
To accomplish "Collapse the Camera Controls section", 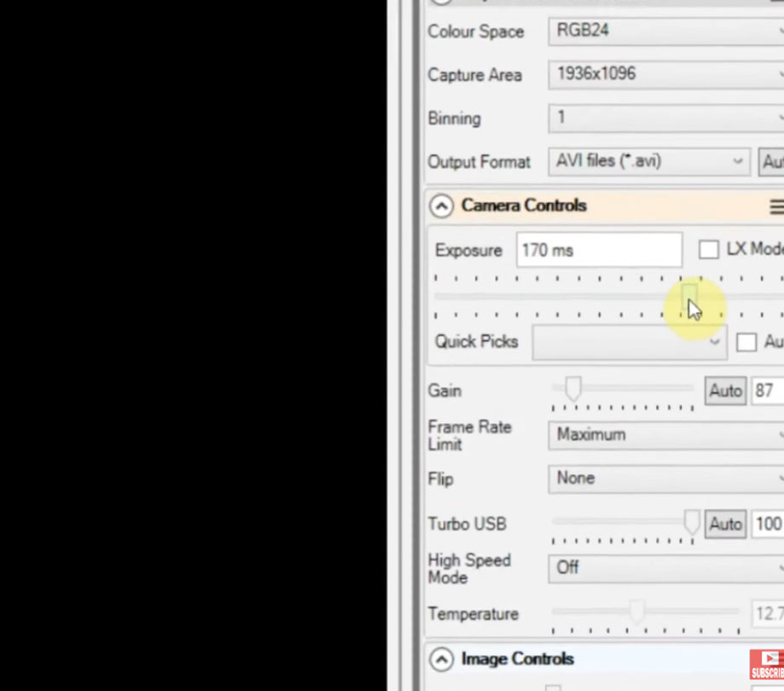I will click(441, 206).
